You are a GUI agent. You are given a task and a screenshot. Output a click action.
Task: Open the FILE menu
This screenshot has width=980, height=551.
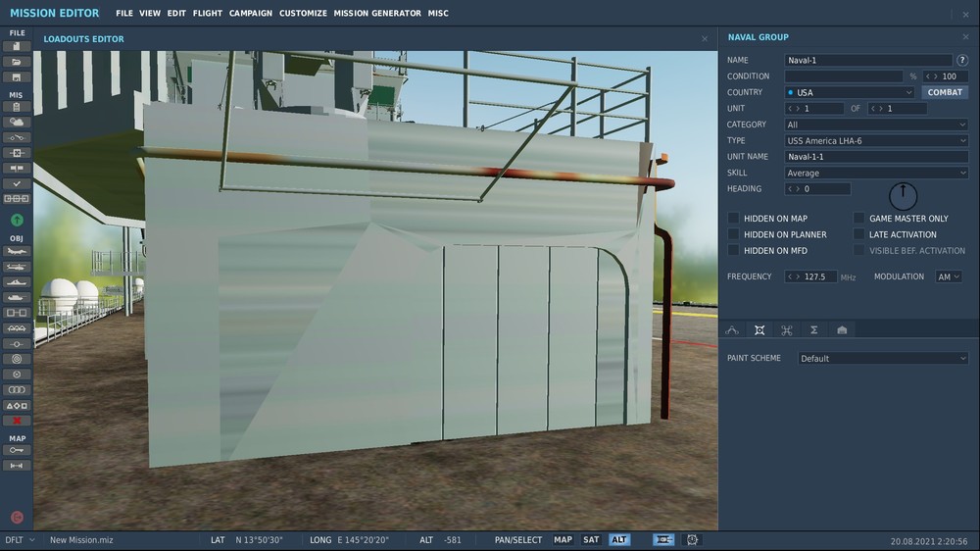[x=124, y=13]
